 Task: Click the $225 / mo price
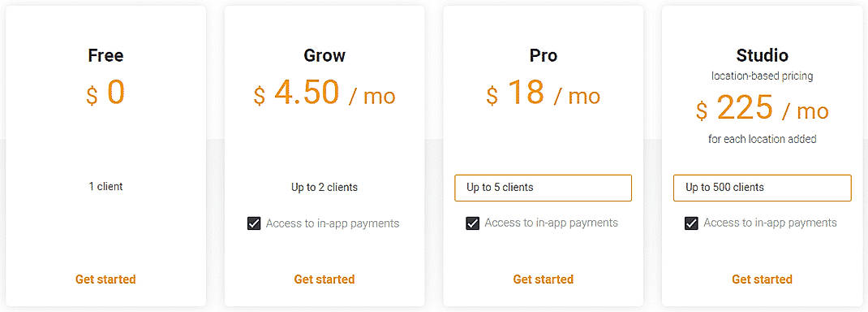coord(763,108)
